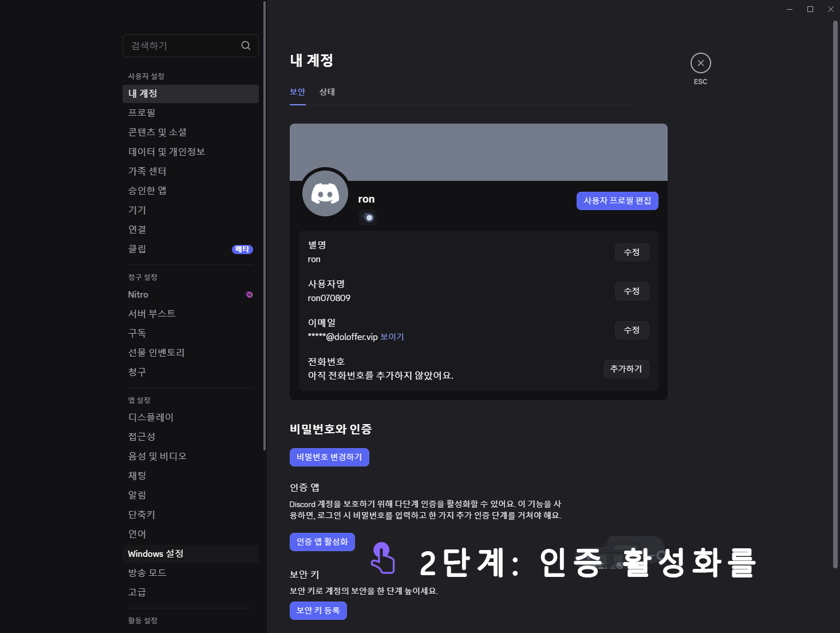Viewport: 840px width, 633px height.
Task: Click 비밀번호 변경하기 button
Action: pos(329,457)
